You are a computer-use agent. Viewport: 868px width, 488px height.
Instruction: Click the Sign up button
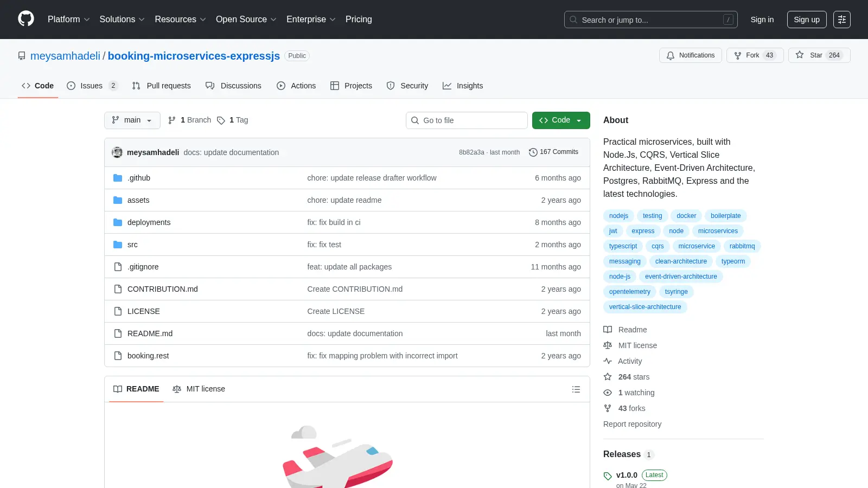pyautogui.click(x=807, y=20)
